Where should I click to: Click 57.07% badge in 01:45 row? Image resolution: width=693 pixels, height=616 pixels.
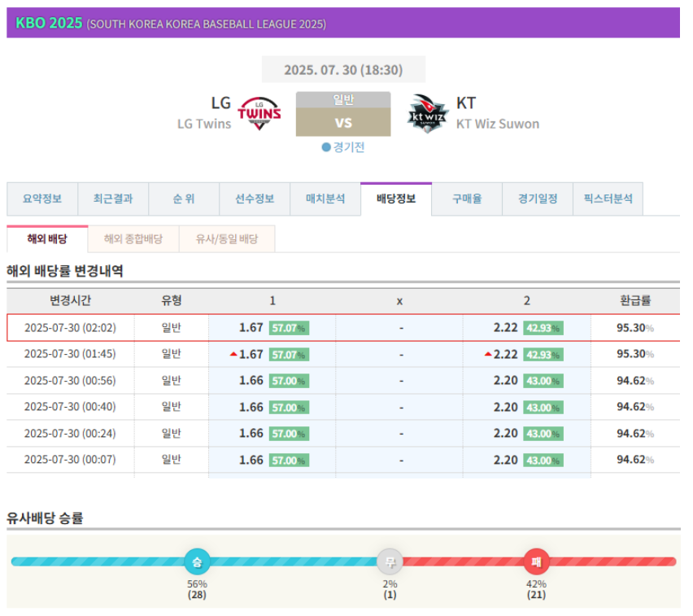(289, 355)
